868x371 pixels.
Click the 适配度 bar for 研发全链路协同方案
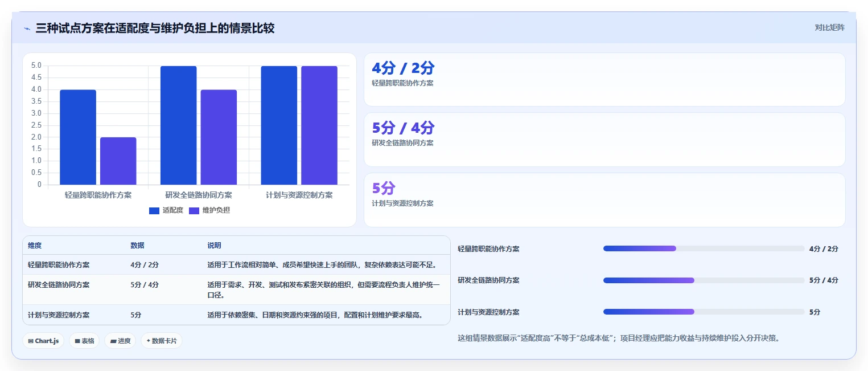[179, 125]
